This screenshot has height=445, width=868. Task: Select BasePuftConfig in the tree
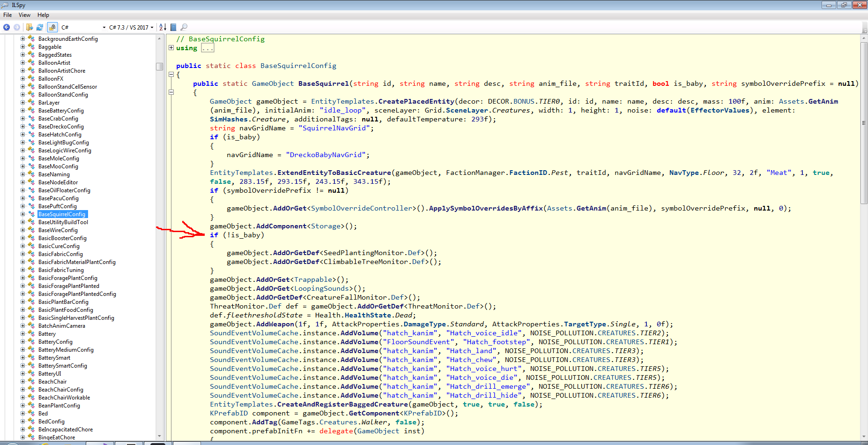tap(57, 206)
